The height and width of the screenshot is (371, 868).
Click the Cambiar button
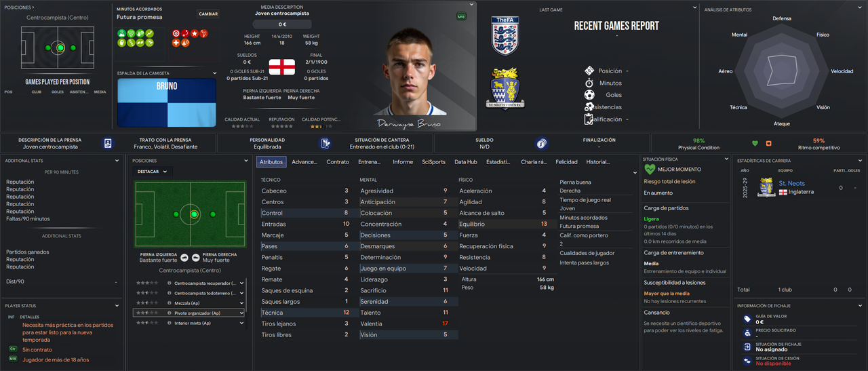(x=208, y=14)
